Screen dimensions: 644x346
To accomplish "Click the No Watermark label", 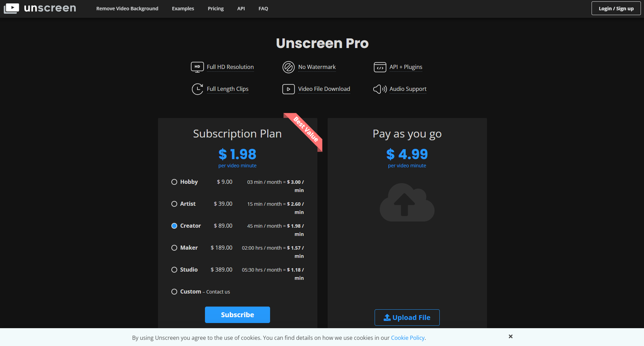I will pyautogui.click(x=317, y=67).
